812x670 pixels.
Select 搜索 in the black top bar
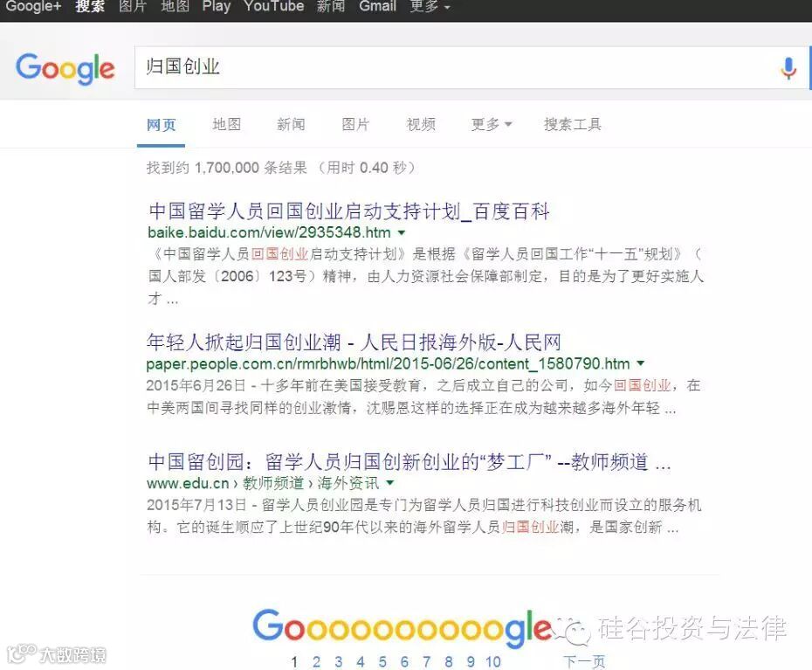pyautogui.click(x=90, y=7)
